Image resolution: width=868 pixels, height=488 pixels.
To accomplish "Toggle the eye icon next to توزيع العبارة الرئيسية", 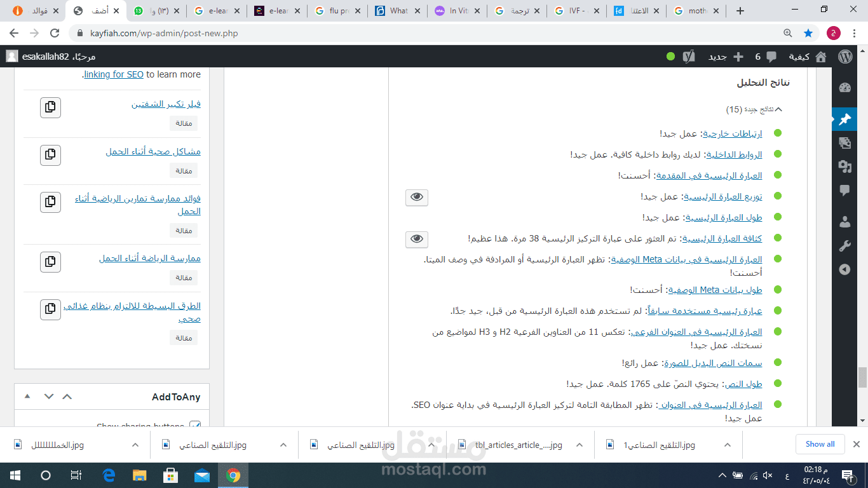I will (416, 198).
